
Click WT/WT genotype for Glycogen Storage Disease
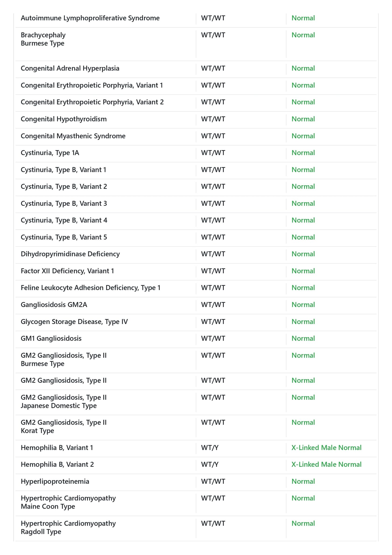[213, 321]
